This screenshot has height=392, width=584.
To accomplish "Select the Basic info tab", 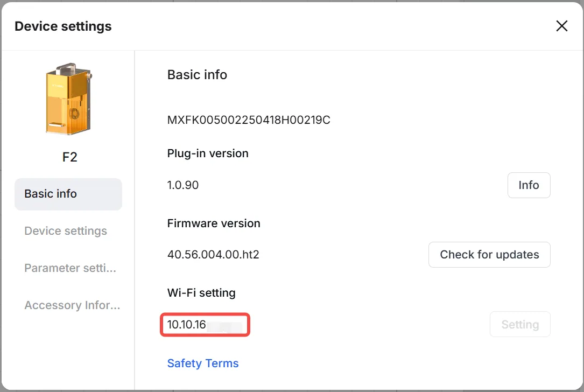I will [68, 194].
